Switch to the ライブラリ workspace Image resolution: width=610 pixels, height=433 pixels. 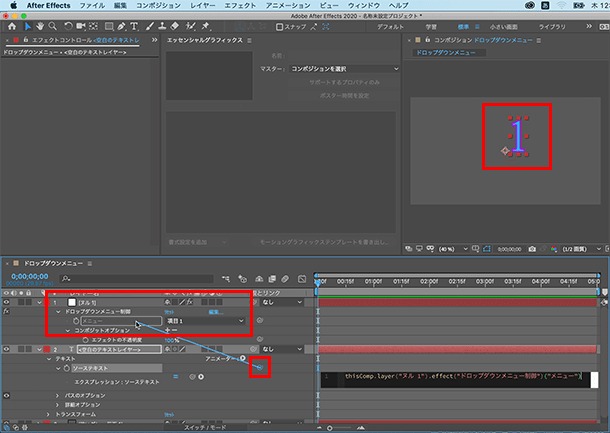click(552, 27)
